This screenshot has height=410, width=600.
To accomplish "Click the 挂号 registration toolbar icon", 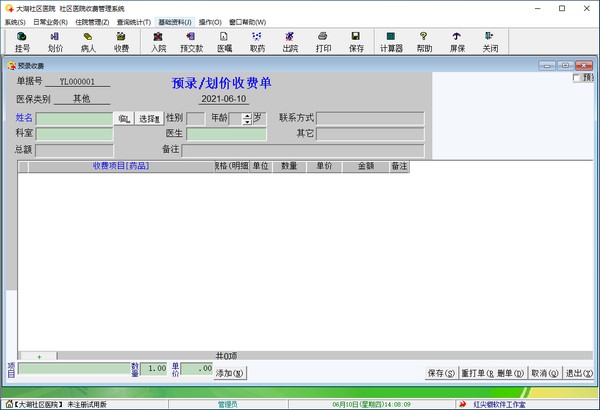I will point(23,41).
